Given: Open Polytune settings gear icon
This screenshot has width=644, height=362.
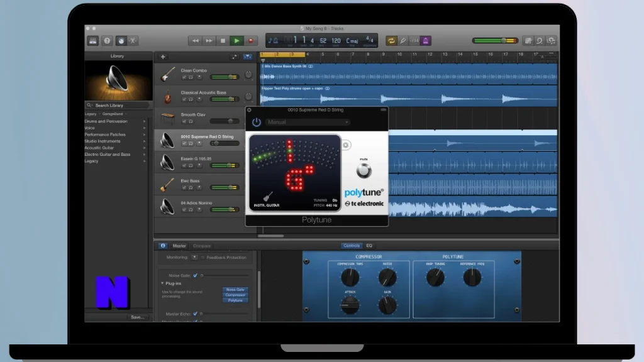Looking at the screenshot, I should 346,145.
